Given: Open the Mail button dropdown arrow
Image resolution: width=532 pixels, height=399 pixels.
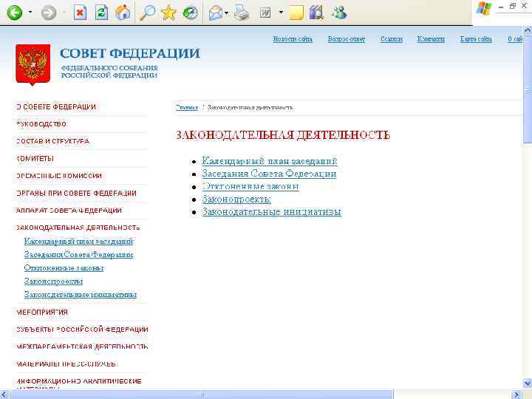Looking at the screenshot, I should 227,13.
